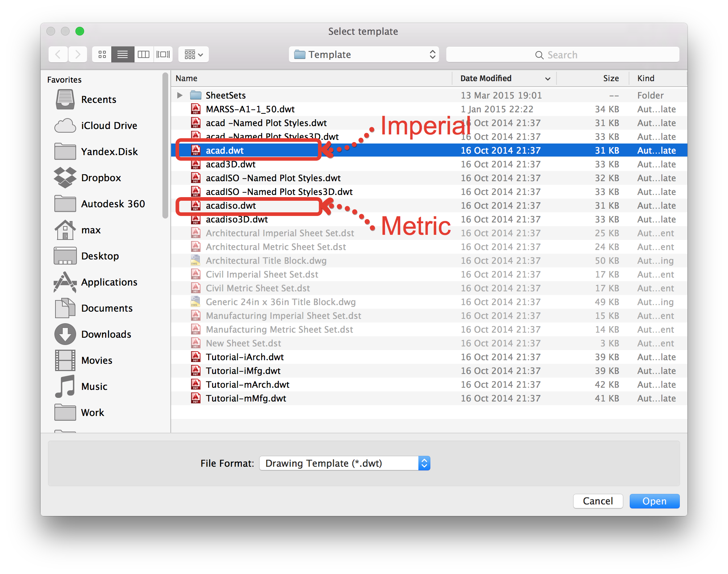Click the Cancel button

pos(597,501)
